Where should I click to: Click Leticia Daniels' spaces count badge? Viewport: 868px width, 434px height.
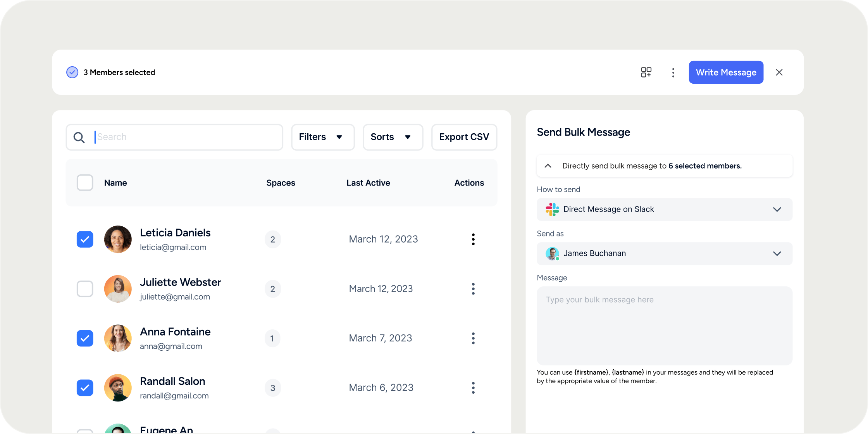[x=273, y=239]
